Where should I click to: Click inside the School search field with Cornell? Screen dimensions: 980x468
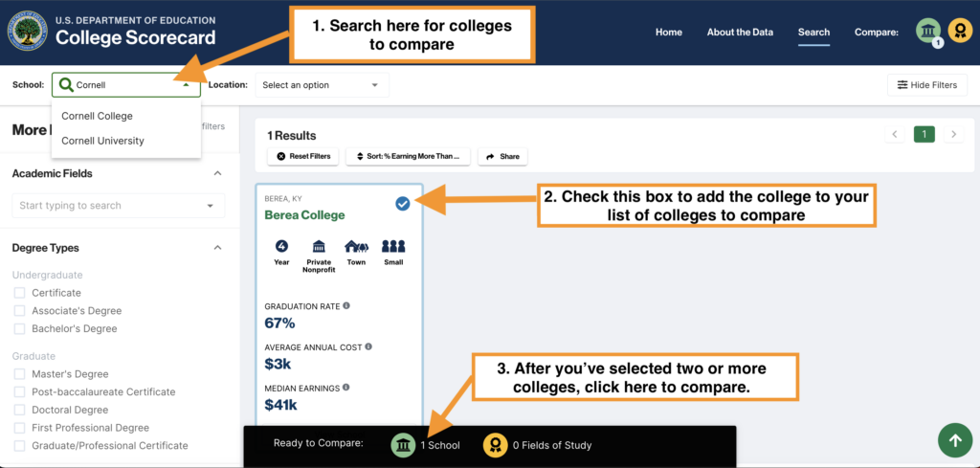pos(126,85)
